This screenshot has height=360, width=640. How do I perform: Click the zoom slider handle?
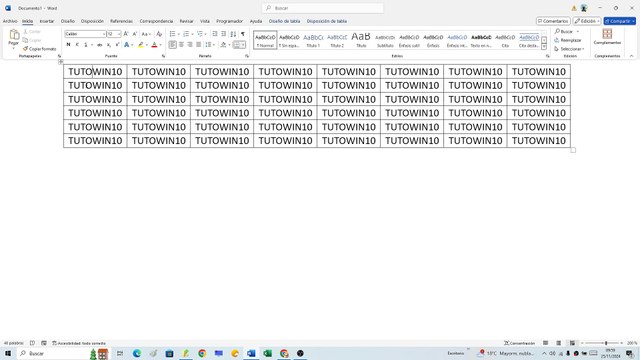[606, 343]
